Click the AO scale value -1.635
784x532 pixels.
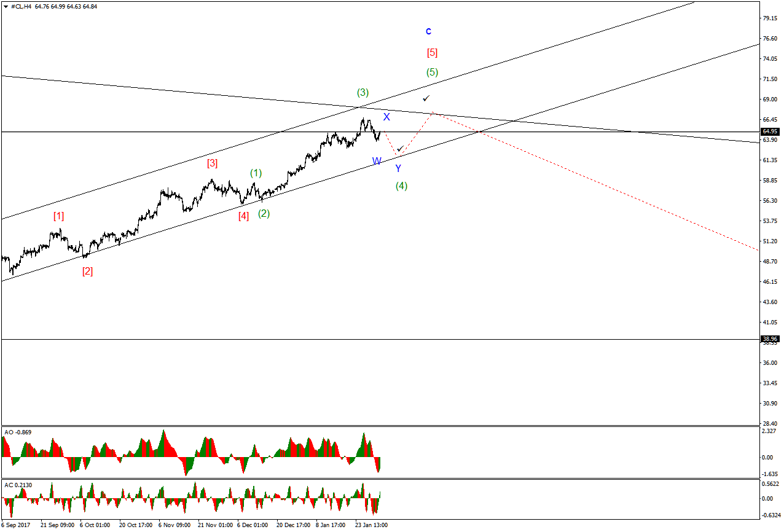[x=769, y=474]
